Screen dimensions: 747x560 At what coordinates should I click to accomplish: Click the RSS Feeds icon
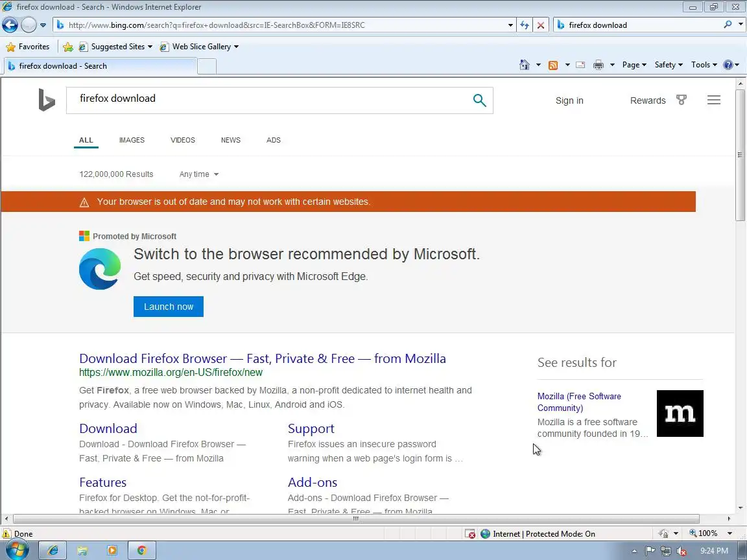pos(553,65)
